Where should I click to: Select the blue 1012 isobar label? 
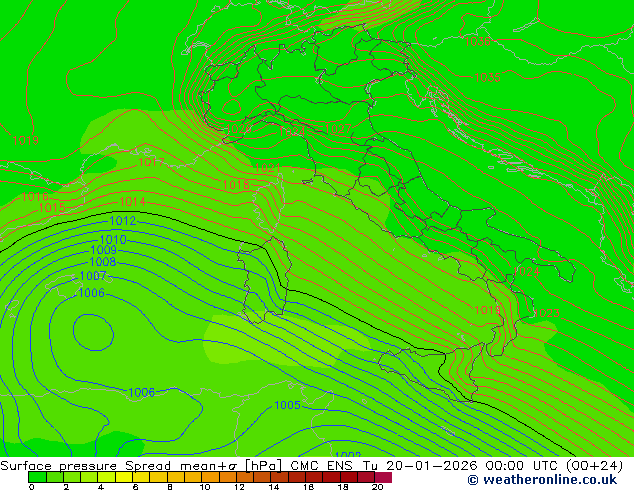coord(123,221)
